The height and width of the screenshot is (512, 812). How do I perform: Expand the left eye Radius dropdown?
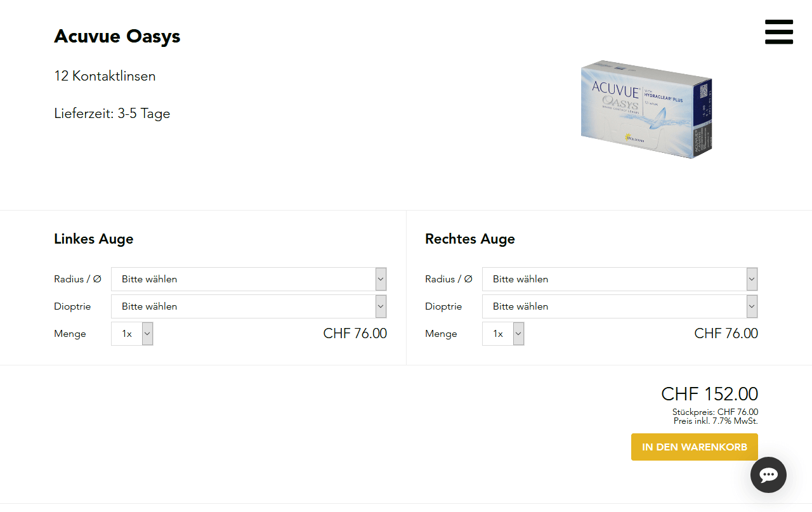[249, 279]
